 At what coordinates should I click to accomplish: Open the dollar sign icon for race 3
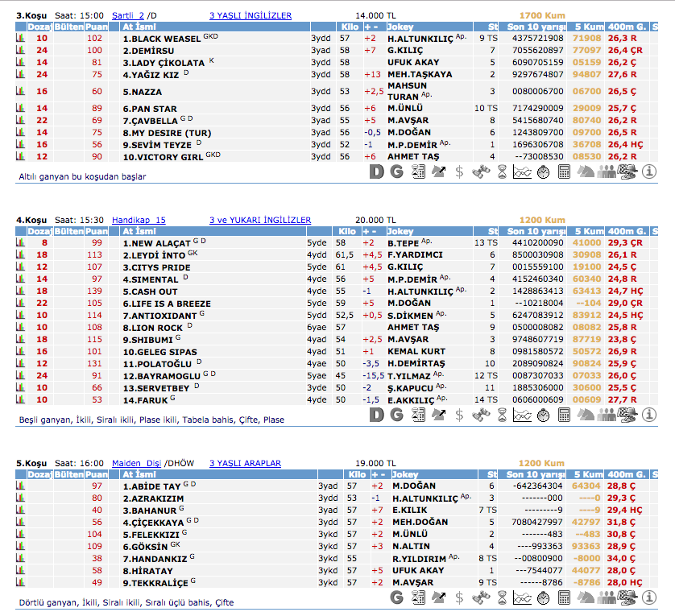click(459, 171)
